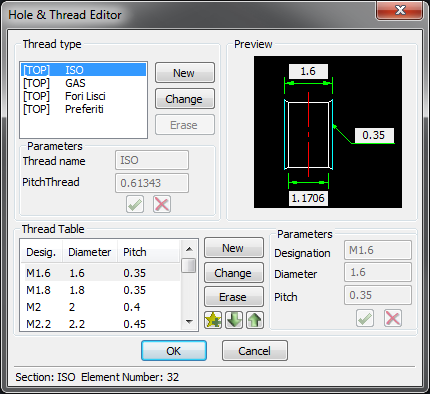Click the Designation field showing M1.6
The image size is (430, 394).
pyautogui.click(x=378, y=250)
